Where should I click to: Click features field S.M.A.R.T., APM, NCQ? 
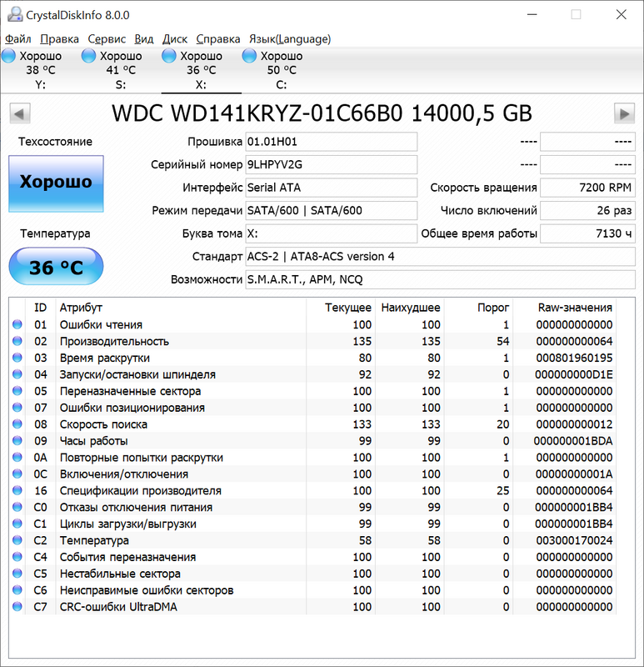(441, 279)
